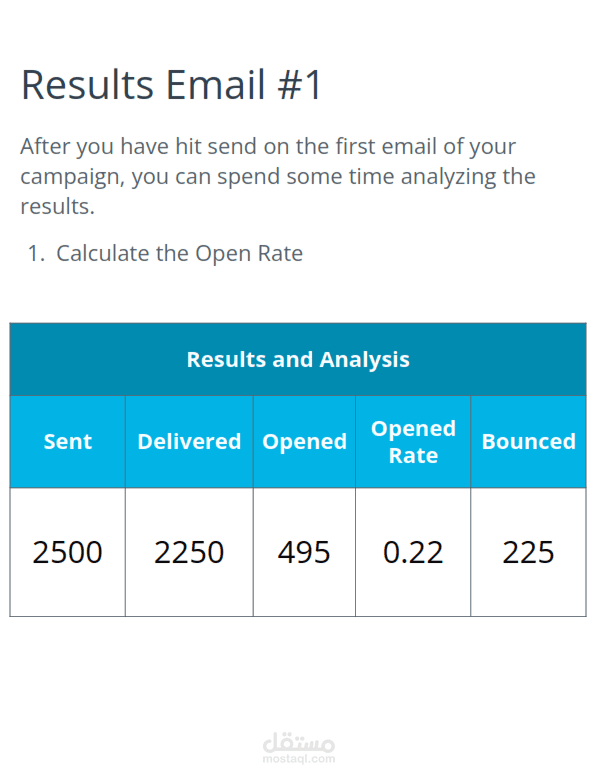Screen dimensions: 599x781
Task: Click the '#1' in the heading
Action: 300,85
